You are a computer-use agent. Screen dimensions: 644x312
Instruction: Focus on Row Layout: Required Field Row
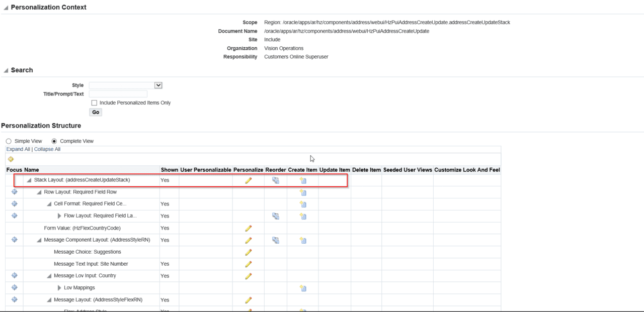click(14, 191)
